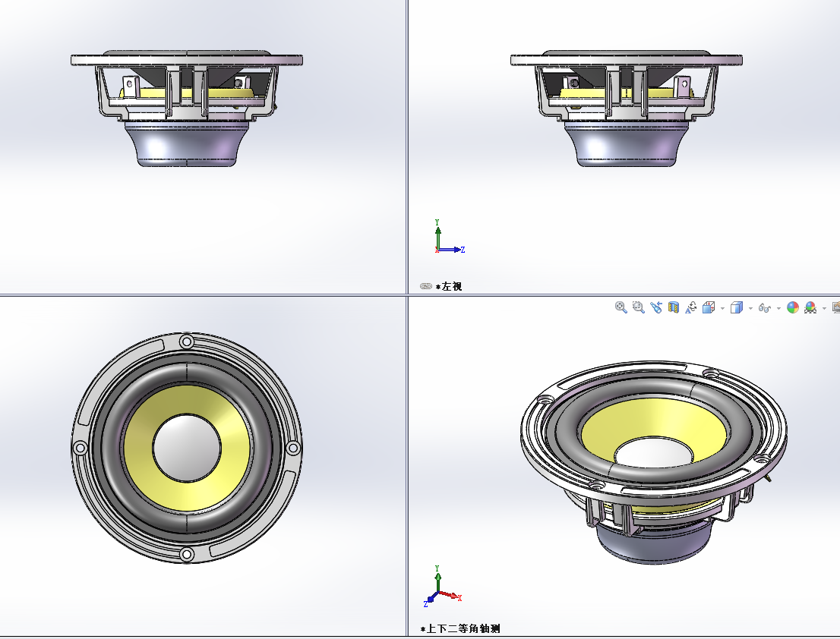Select the silver dust cap in circular front view

pyautogui.click(x=186, y=448)
